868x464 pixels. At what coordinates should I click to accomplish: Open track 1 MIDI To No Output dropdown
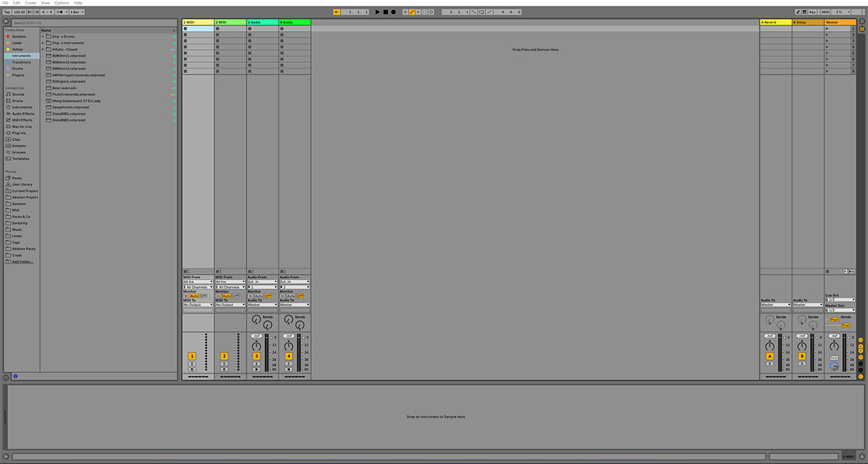pyautogui.click(x=198, y=305)
